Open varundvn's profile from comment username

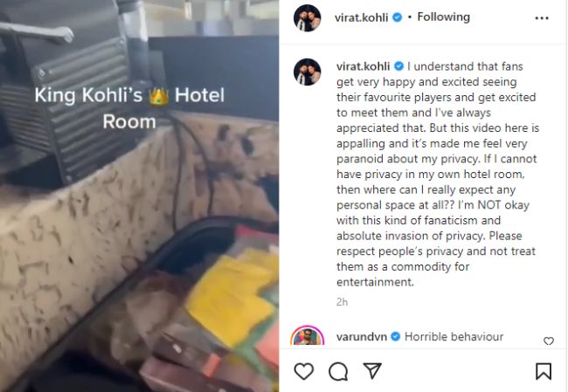coord(362,337)
